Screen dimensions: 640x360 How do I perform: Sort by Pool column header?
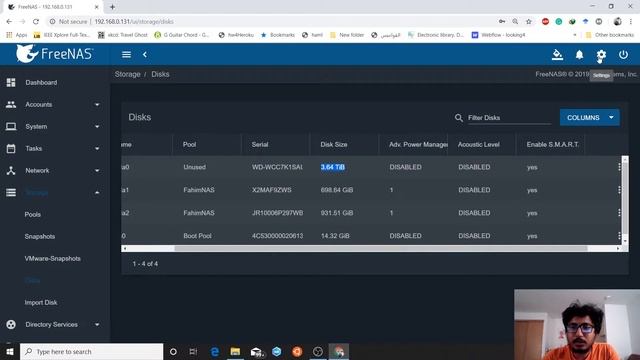[x=189, y=144]
